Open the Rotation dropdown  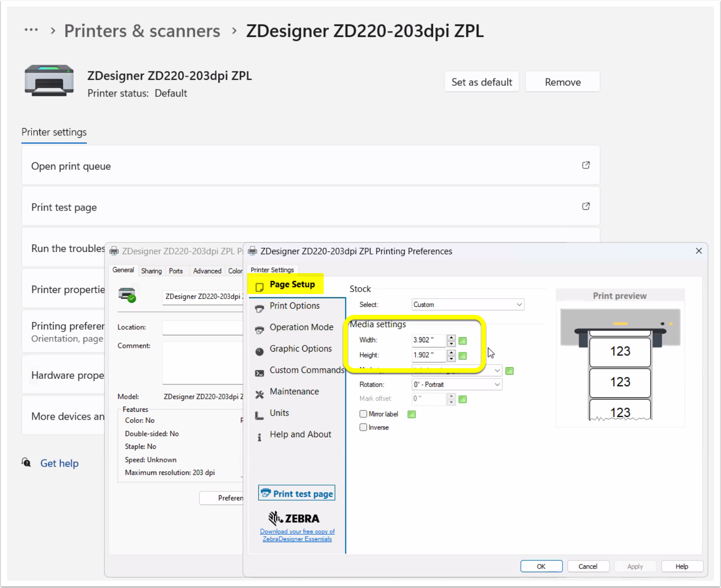tap(496, 384)
